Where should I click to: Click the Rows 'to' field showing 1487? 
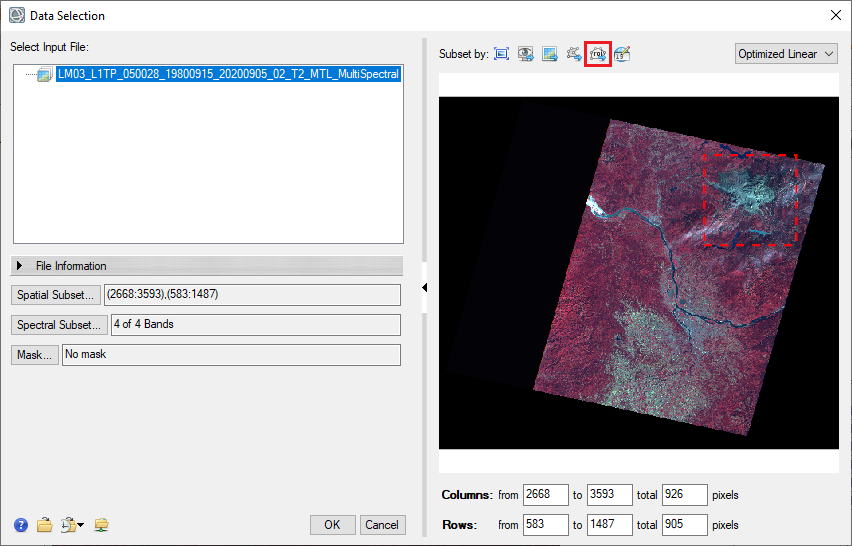[x=610, y=525]
